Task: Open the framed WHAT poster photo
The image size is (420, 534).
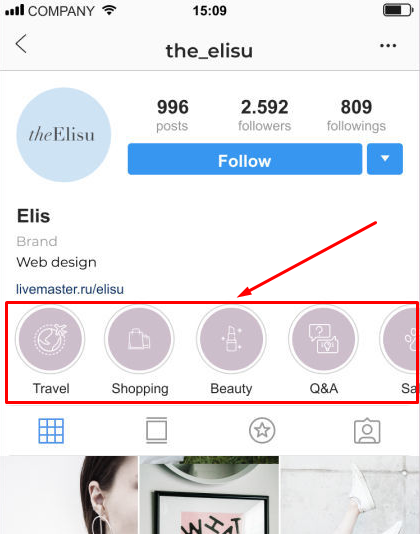Action: point(209,495)
